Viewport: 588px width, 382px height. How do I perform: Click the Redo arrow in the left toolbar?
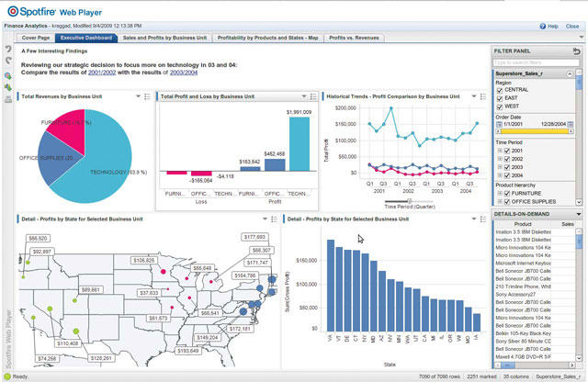pos(8,61)
